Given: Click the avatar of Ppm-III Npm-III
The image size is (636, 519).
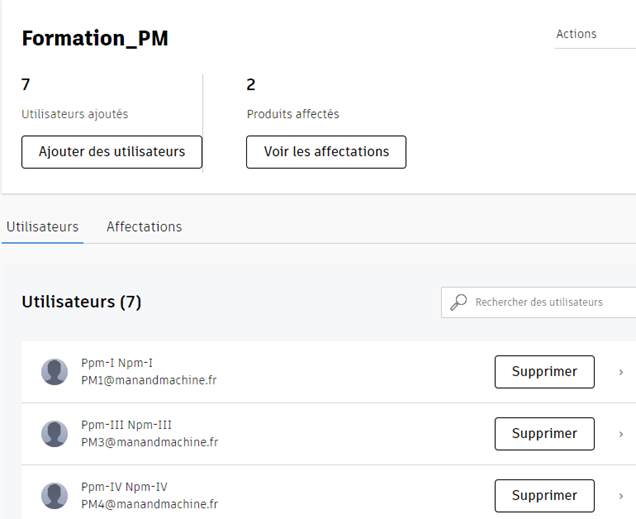Looking at the screenshot, I should click(x=54, y=434).
